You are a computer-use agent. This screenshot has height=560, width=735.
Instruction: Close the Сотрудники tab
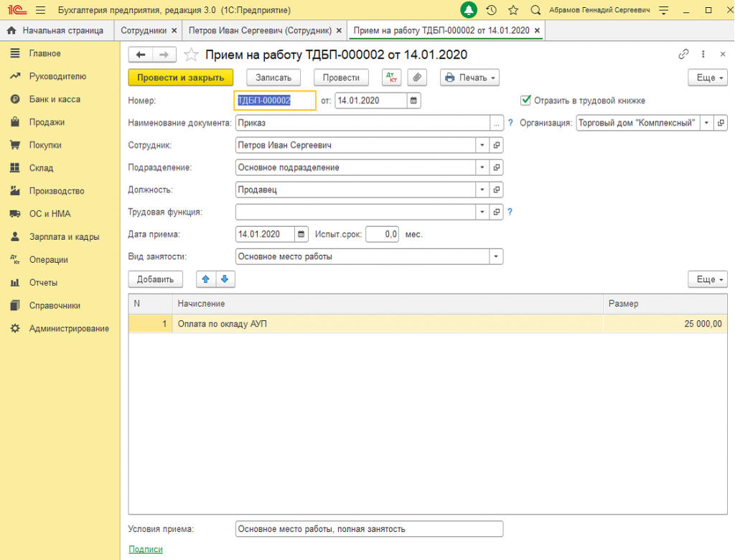[x=174, y=30]
